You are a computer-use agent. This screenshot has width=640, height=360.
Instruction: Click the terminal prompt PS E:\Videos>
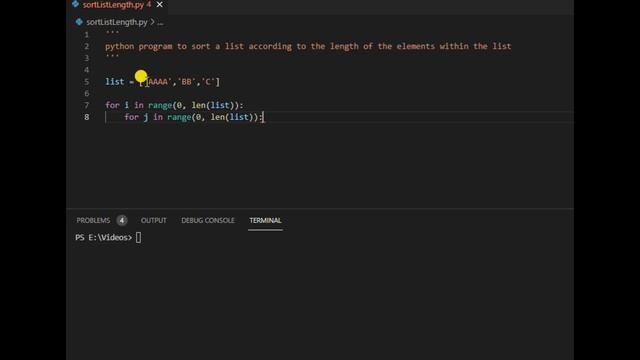pos(104,238)
